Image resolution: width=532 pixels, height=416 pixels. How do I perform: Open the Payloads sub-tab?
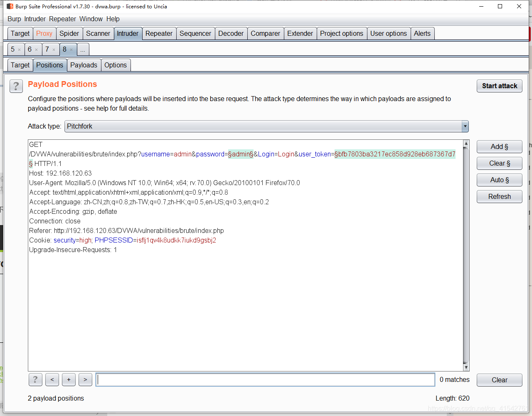(84, 65)
